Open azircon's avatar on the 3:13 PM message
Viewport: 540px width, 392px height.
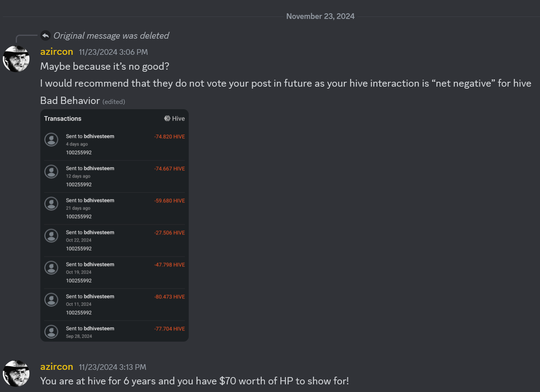(x=16, y=373)
